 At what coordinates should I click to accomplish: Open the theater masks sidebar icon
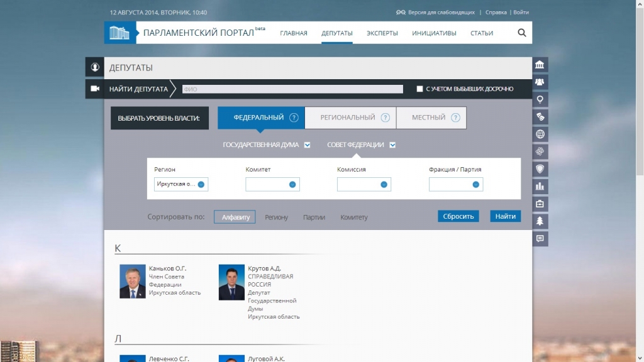click(540, 117)
